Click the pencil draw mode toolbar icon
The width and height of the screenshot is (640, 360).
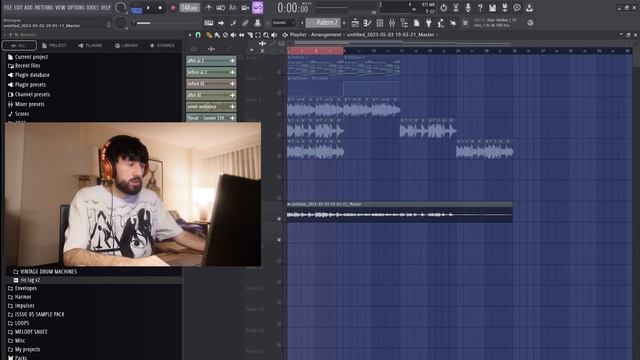pos(233,23)
